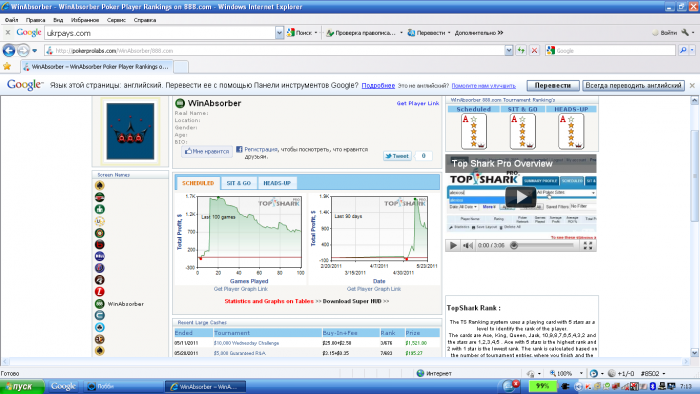This screenshot has width=700, height=394.
Task: Click the small play button in video controls
Action: (x=453, y=245)
